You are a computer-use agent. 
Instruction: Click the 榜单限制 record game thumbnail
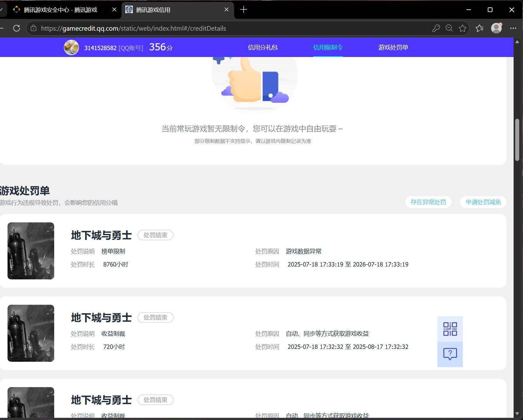click(31, 251)
